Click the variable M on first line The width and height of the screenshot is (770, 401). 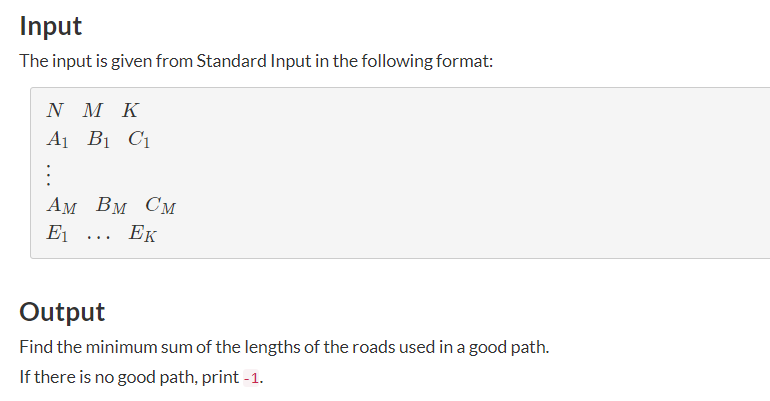[92, 110]
